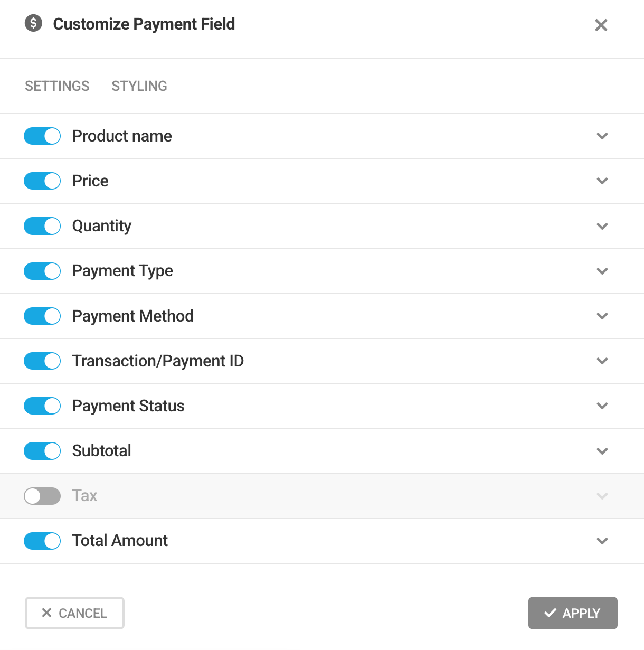The image size is (644, 650).
Task: Expand the Price row chevron
Action: pyautogui.click(x=602, y=181)
